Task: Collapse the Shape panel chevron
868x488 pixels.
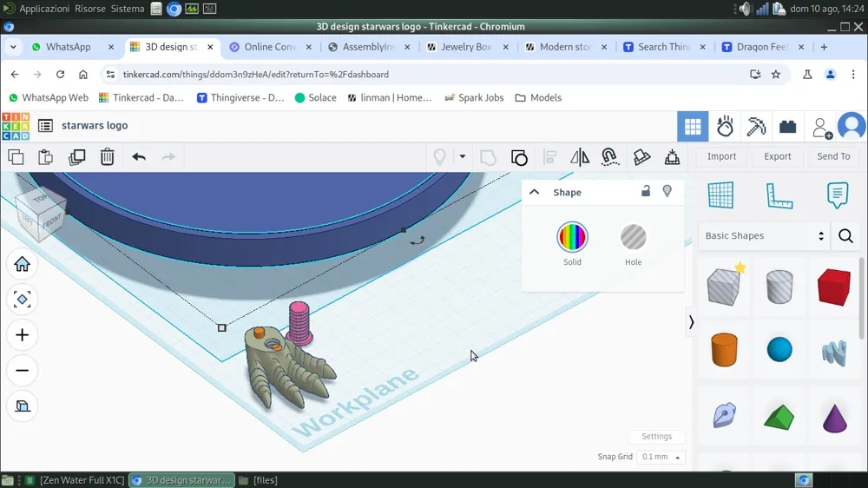Action: coord(534,192)
